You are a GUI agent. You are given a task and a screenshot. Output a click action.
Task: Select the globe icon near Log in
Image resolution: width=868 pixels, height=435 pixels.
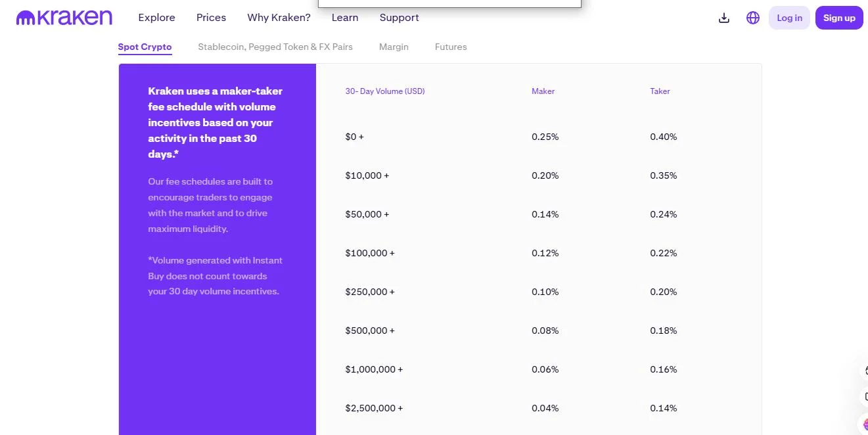coord(752,18)
